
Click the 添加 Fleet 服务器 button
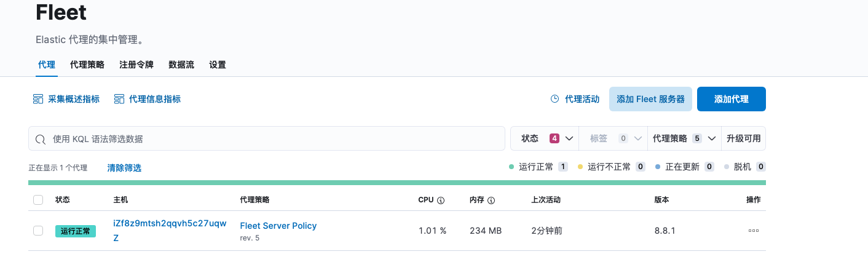pyautogui.click(x=651, y=99)
